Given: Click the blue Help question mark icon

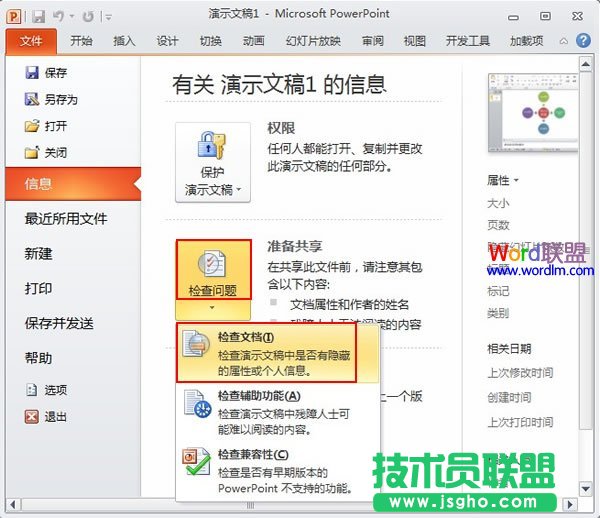Looking at the screenshot, I should click(x=583, y=40).
